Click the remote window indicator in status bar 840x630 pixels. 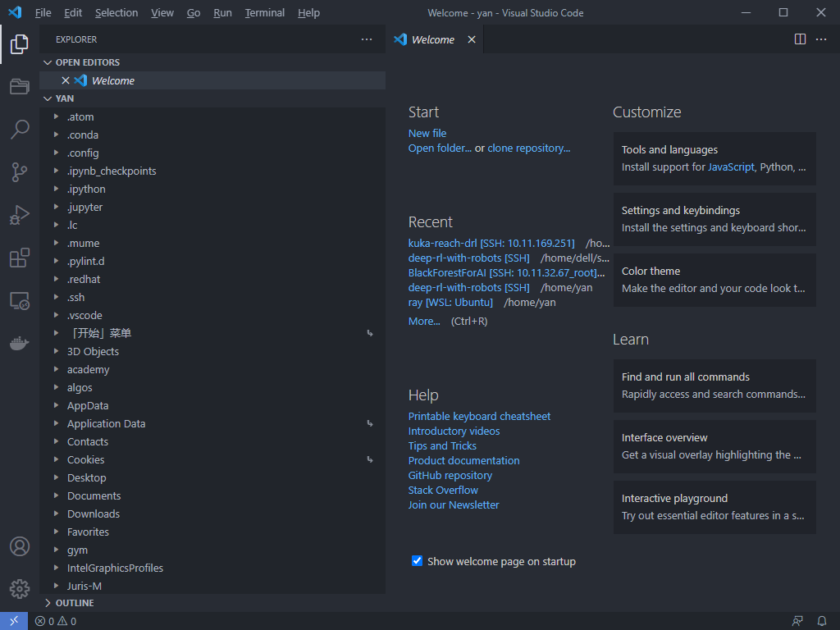pyautogui.click(x=14, y=621)
